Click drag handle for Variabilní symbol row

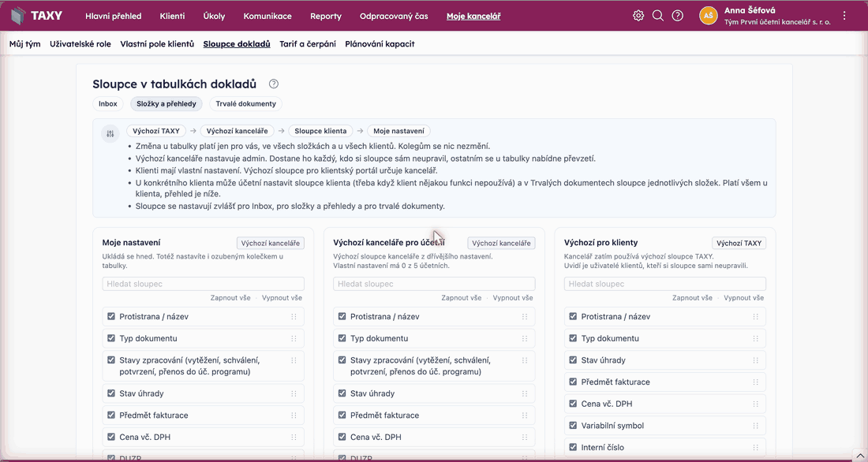point(755,426)
